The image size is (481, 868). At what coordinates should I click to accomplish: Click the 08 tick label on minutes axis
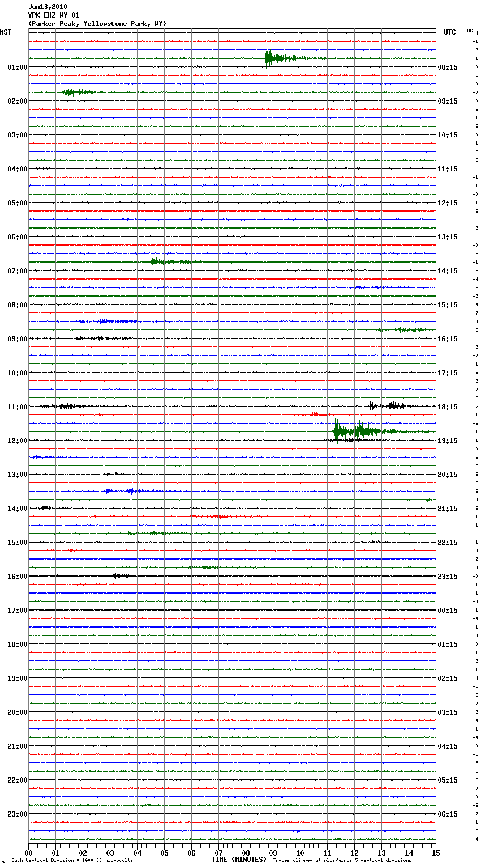pyautogui.click(x=246, y=853)
